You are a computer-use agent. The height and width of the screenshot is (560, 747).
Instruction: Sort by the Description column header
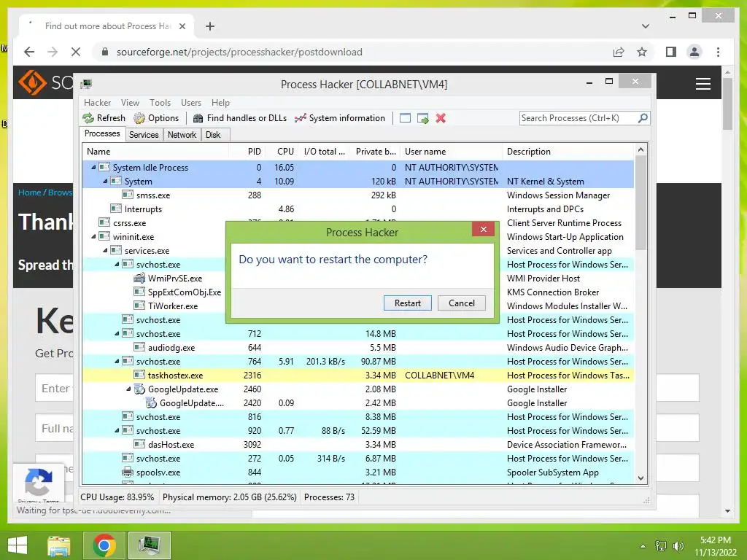pyautogui.click(x=568, y=152)
